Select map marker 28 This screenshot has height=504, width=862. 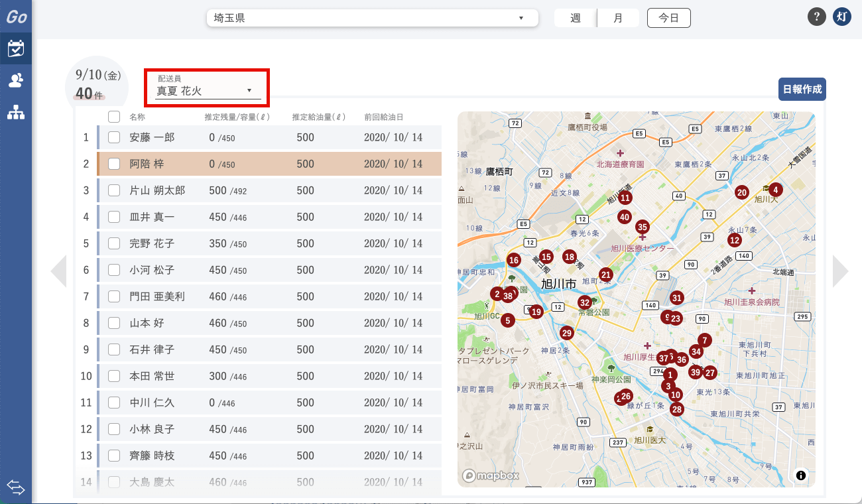[676, 409]
